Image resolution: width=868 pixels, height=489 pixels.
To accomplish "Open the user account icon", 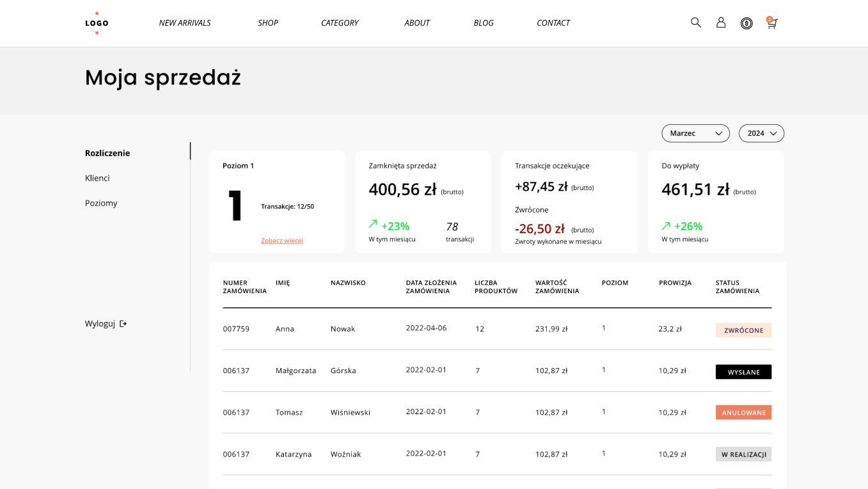I will [x=721, y=22].
